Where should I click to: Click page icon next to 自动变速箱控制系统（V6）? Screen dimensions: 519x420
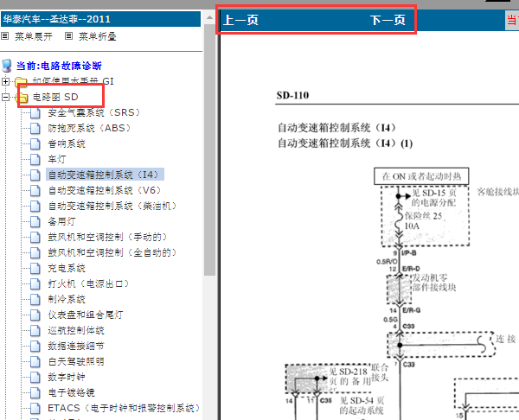pyautogui.click(x=35, y=190)
